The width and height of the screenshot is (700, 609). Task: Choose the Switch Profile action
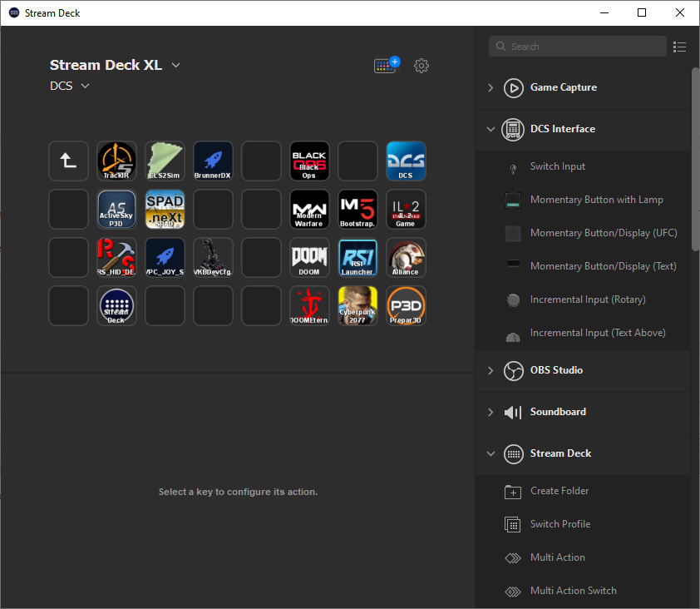pyautogui.click(x=584, y=524)
